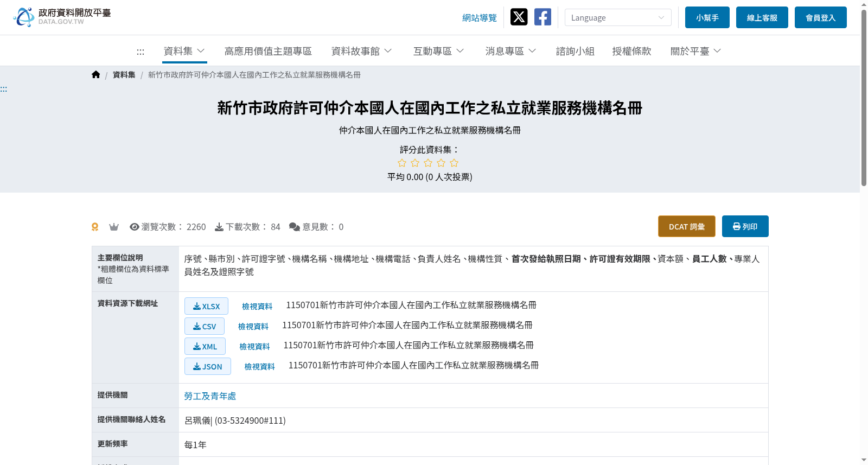Click the 列印 print button
Image resolution: width=868 pixels, height=465 pixels.
click(x=745, y=226)
